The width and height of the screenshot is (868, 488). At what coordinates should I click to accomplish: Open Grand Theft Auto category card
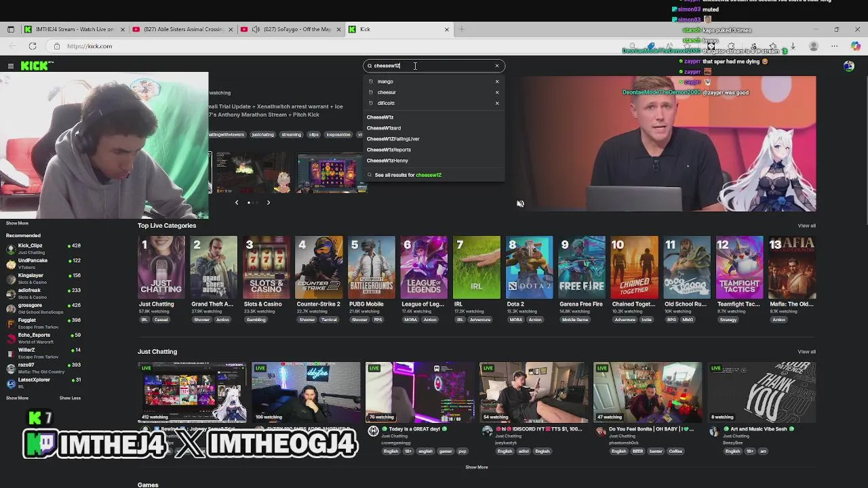[x=214, y=268]
